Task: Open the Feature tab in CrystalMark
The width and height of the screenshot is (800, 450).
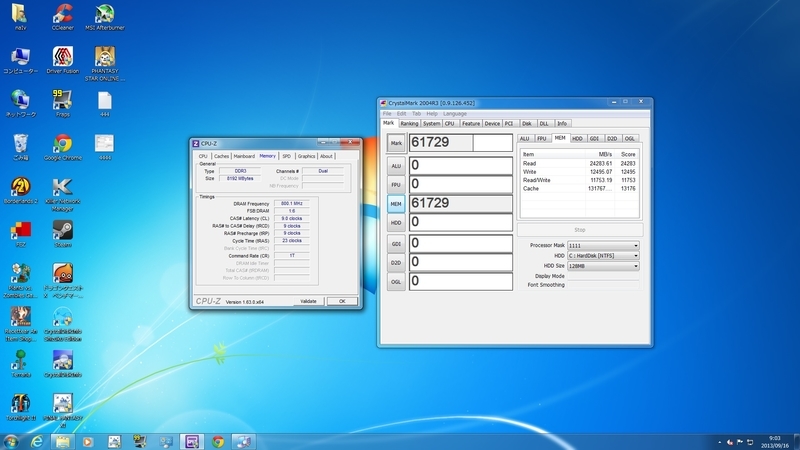Action: pyautogui.click(x=471, y=123)
